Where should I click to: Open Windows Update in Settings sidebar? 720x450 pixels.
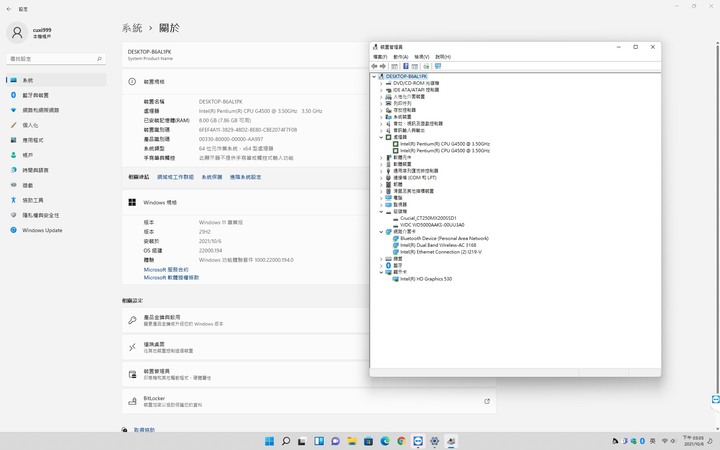tap(56, 230)
